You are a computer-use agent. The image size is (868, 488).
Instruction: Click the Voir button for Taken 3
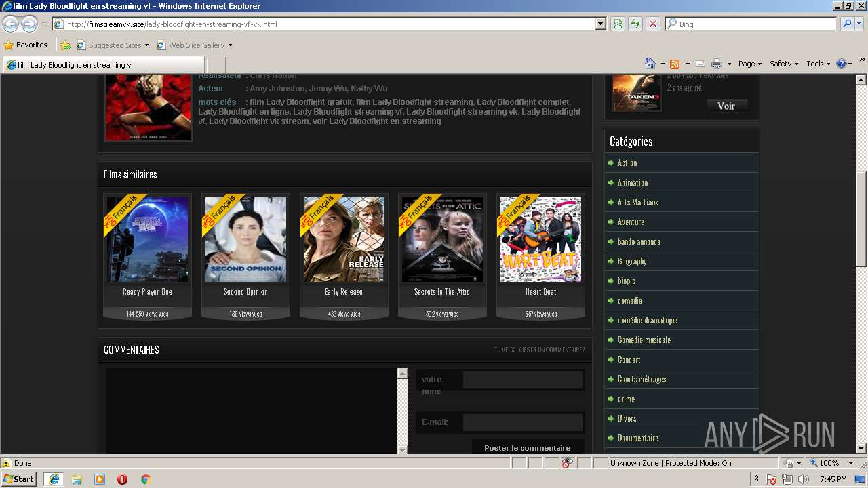[x=726, y=106]
